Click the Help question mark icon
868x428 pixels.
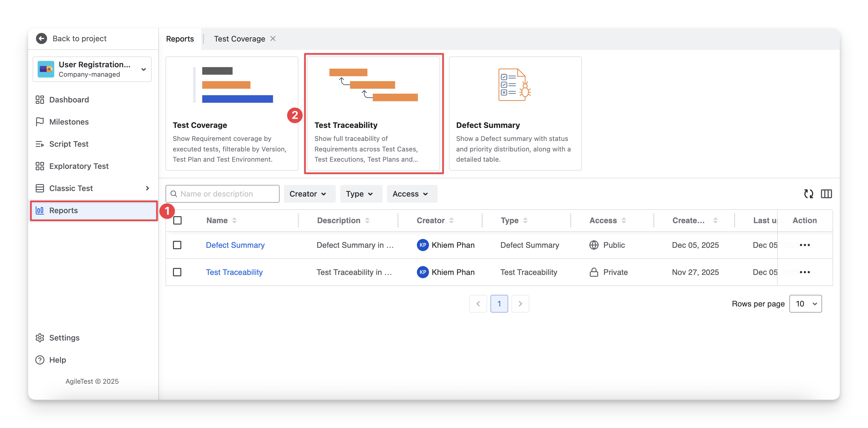click(40, 360)
